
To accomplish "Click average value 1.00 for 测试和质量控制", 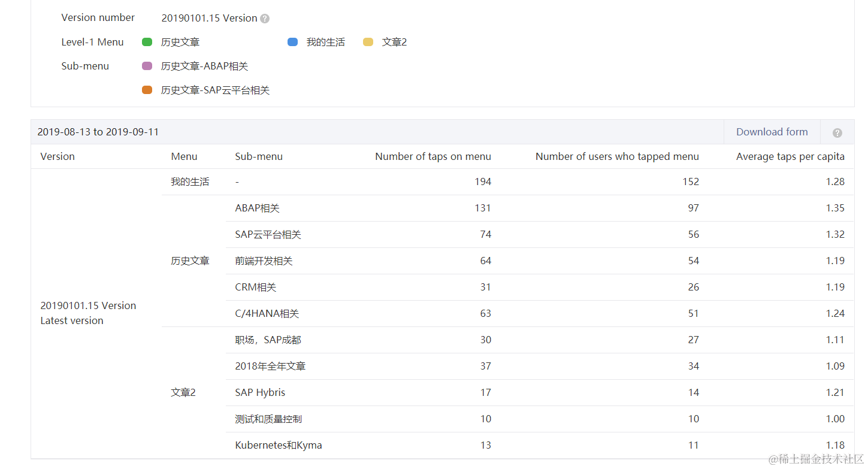I will coord(835,419).
